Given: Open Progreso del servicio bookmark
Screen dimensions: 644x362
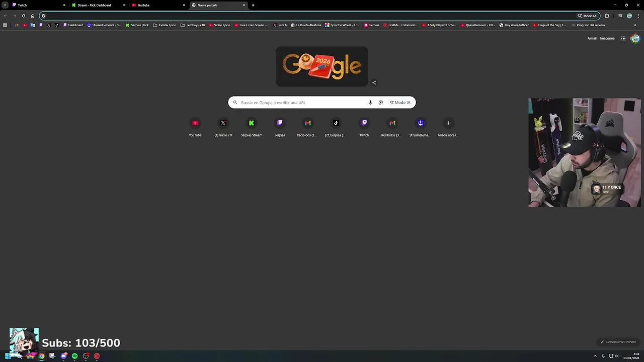Looking at the screenshot, I should coord(588,25).
